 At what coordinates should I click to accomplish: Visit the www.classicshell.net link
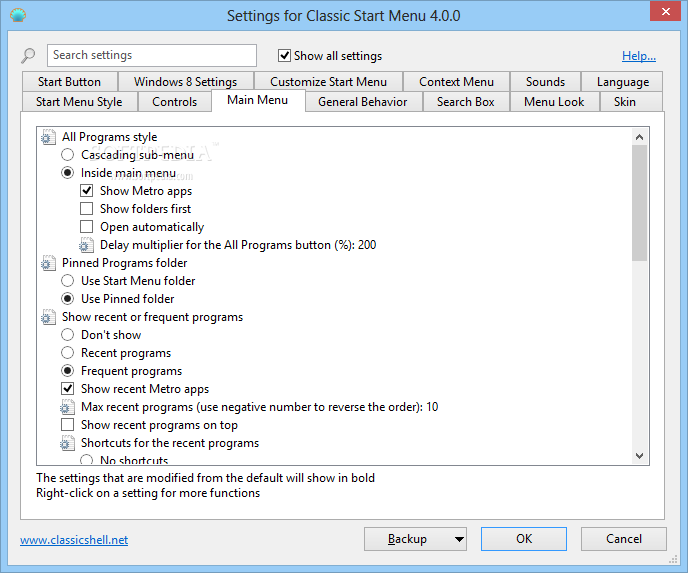[x=74, y=540]
